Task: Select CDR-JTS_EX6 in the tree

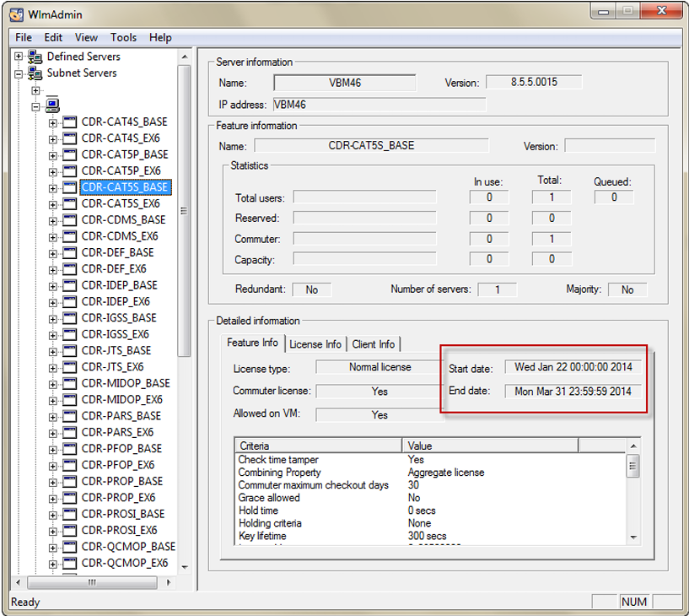Action: point(112,367)
